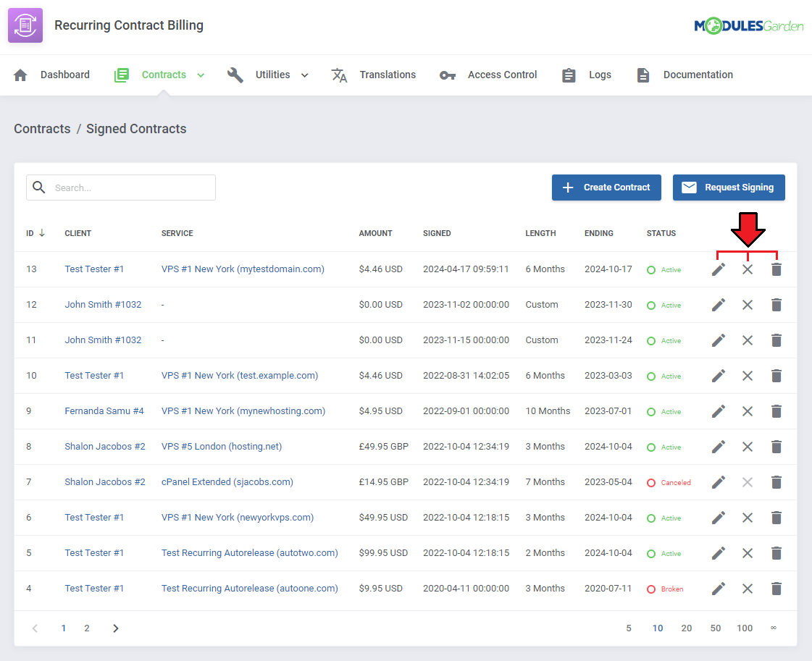
Task: Click the Client column header
Action: 78,233
